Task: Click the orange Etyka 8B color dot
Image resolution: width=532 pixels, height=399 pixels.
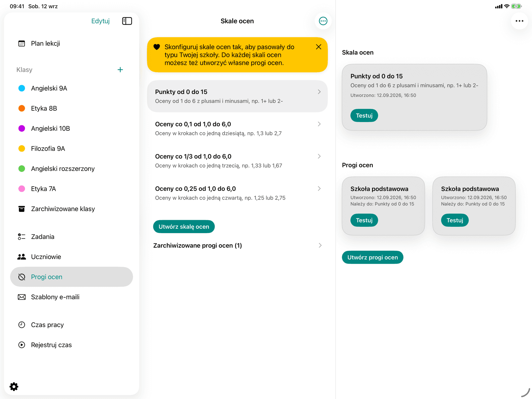Action: pos(22,108)
